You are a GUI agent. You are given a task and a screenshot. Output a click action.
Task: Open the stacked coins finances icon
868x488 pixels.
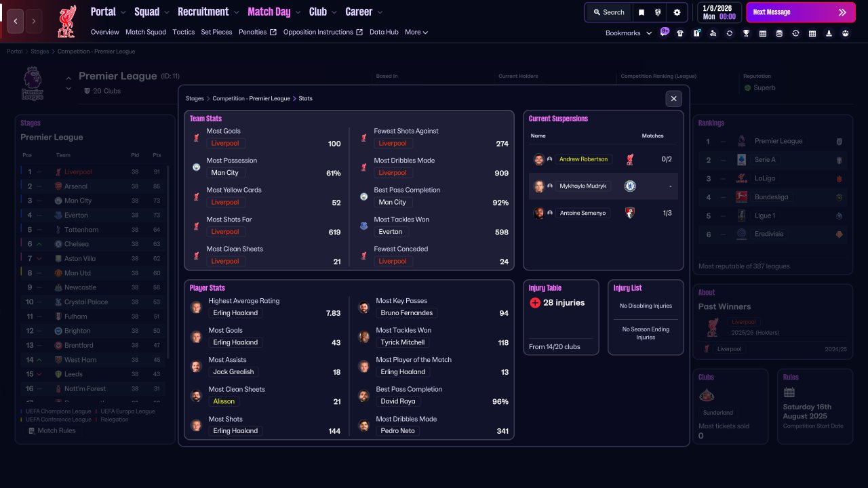click(x=779, y=33)
